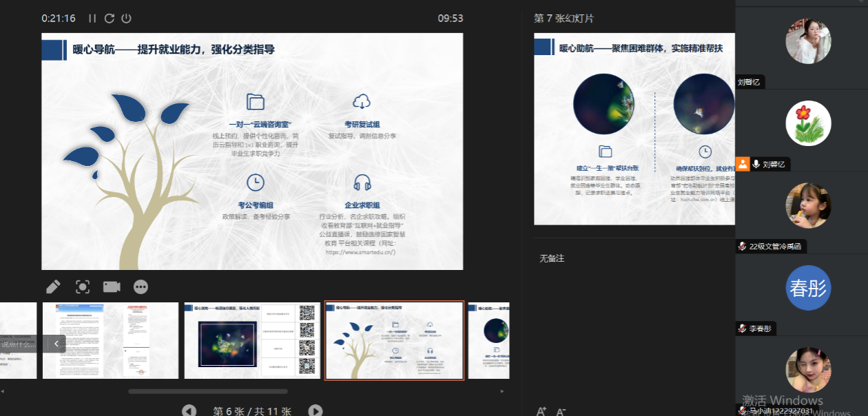Click 春彤 participant avatar
The width and height of the screenshot is (868, 416).
click(808, 288)
